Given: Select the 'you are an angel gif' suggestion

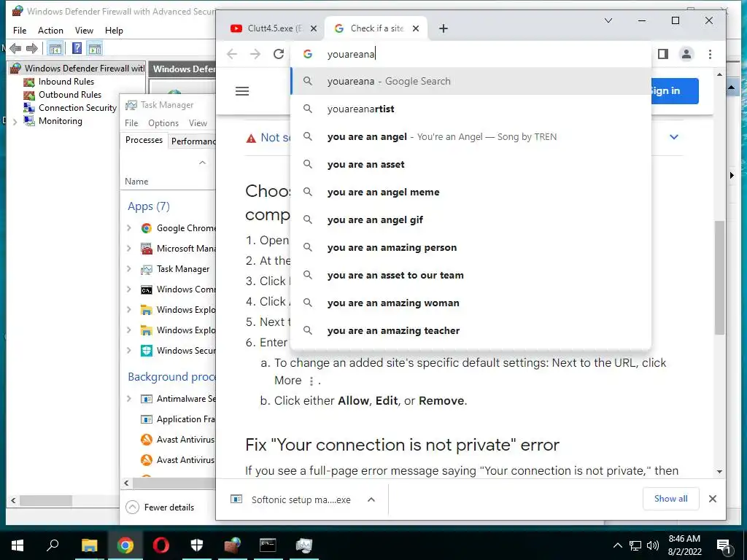Looking at the screenshot, I should (471, 219).
